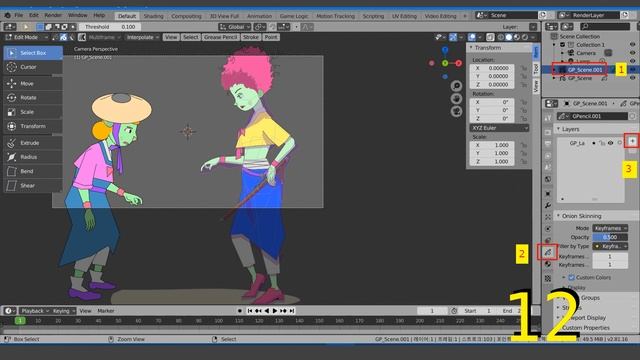Hide Collection 1 using its eye icon
The width and height of the screenshot is (640, 360).
click(x=633, y=44)
